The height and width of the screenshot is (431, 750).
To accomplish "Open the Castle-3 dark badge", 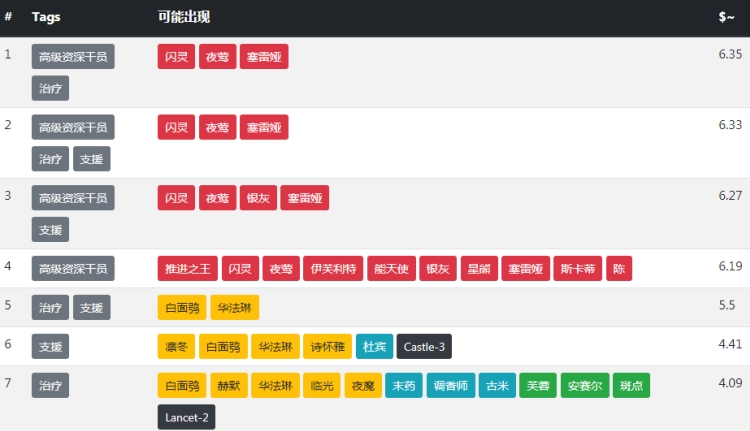I will click(x=424, y=346).
